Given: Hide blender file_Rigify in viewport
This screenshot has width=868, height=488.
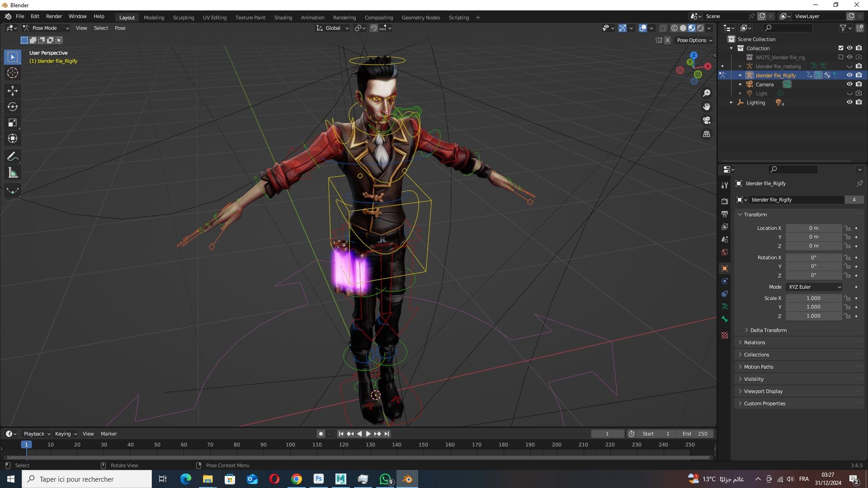Looking at the screenshot, I should tap(849, 75).
